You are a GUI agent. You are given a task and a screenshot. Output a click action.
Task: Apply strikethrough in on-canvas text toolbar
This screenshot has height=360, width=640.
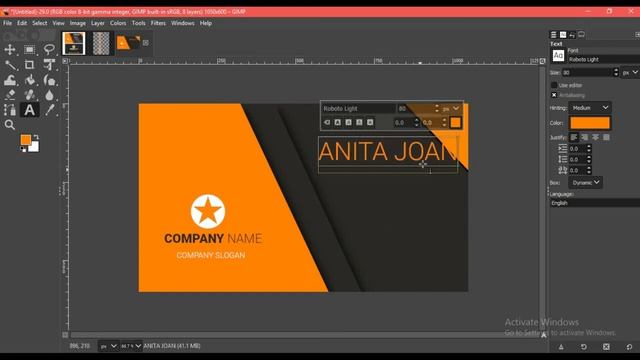370,122
